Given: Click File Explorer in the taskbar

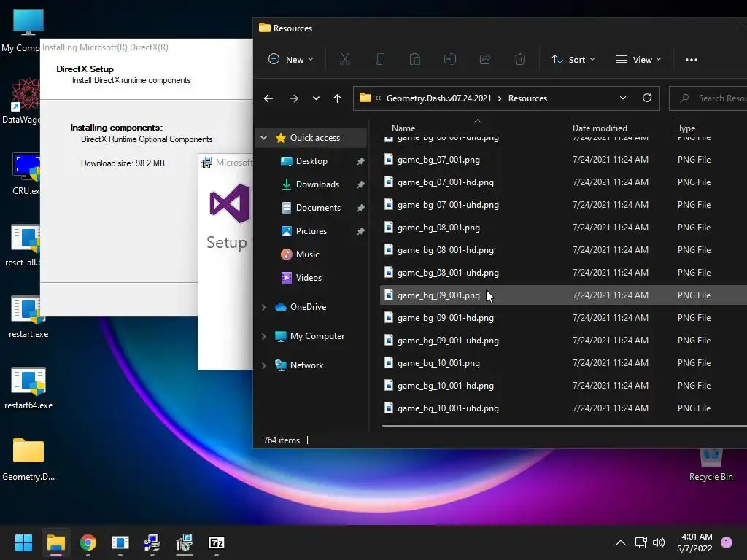Looking at the screenshot, I should pos(55,542).
